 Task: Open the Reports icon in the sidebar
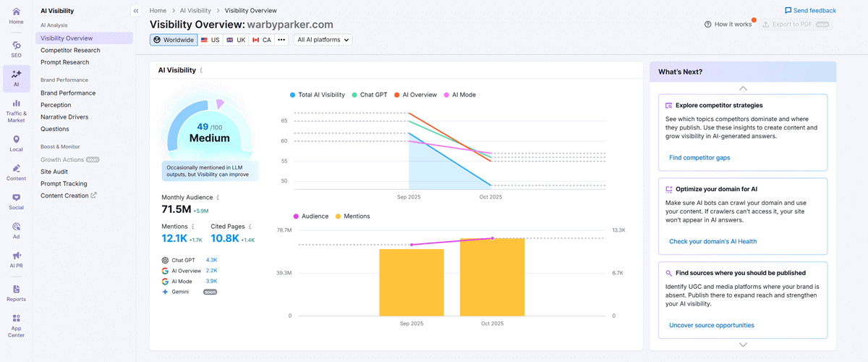click(x=16, y=289)
